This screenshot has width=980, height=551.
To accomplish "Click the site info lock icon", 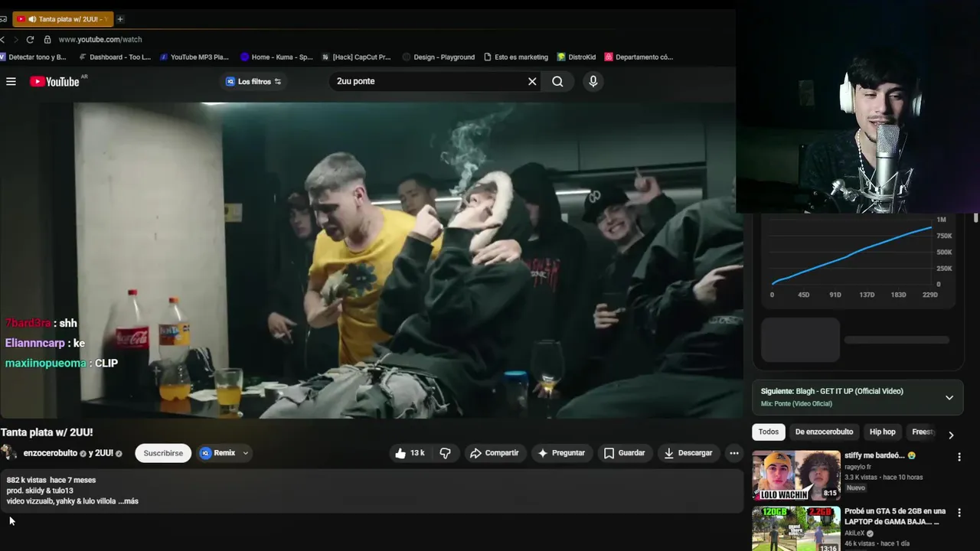I will [x=47, y=39].
